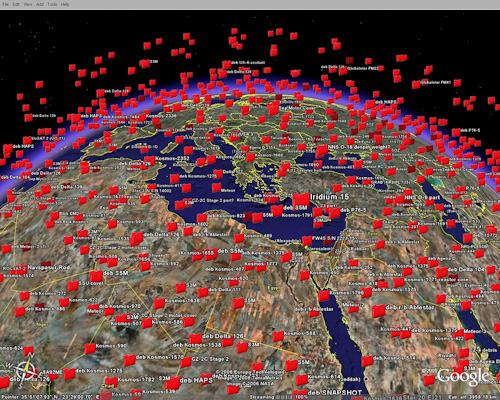Viewport: 500px width, 400px height.
Task: Open the View menu
Action: (28, 4)
